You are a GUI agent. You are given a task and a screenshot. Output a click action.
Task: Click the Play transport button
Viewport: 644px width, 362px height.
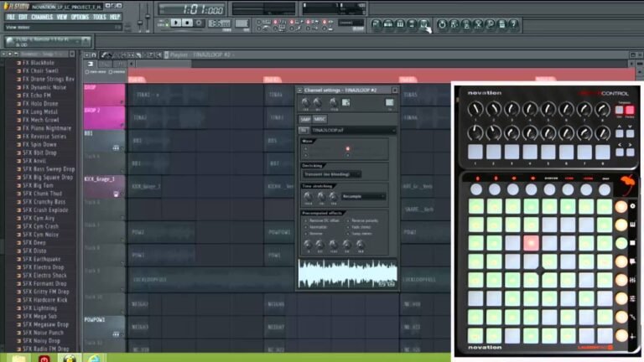point(176,23)
